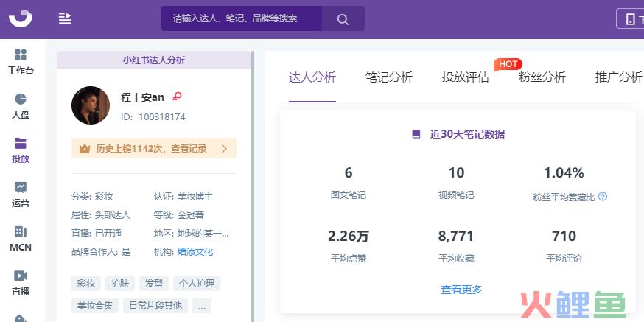
Task: Click the 1.04% value
Action: (564, 173)
